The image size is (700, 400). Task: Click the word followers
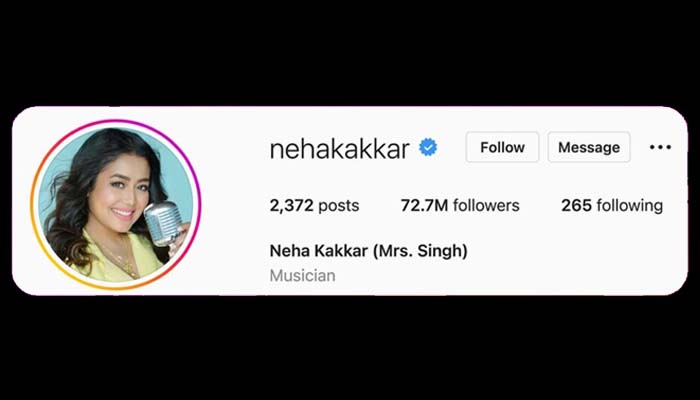(486, 205)
